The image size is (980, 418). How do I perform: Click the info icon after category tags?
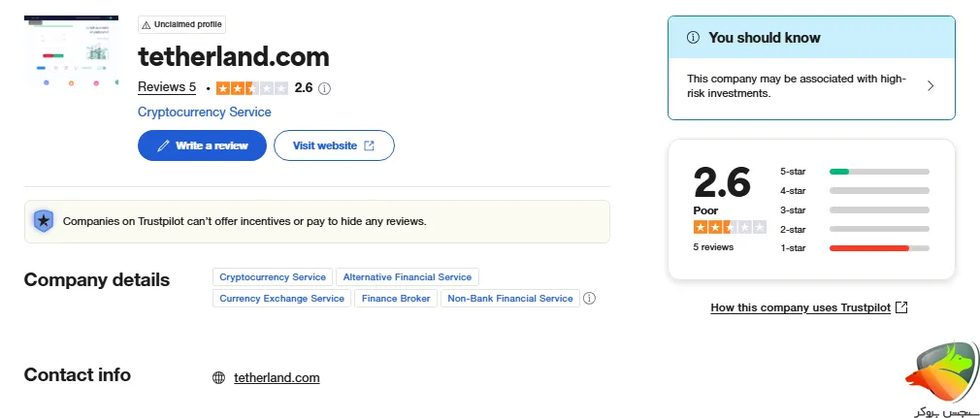pos(589,299)
